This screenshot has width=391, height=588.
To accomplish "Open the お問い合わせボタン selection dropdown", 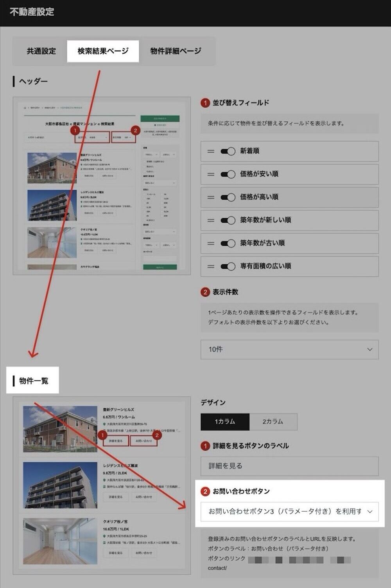I will tap(289, 511).
